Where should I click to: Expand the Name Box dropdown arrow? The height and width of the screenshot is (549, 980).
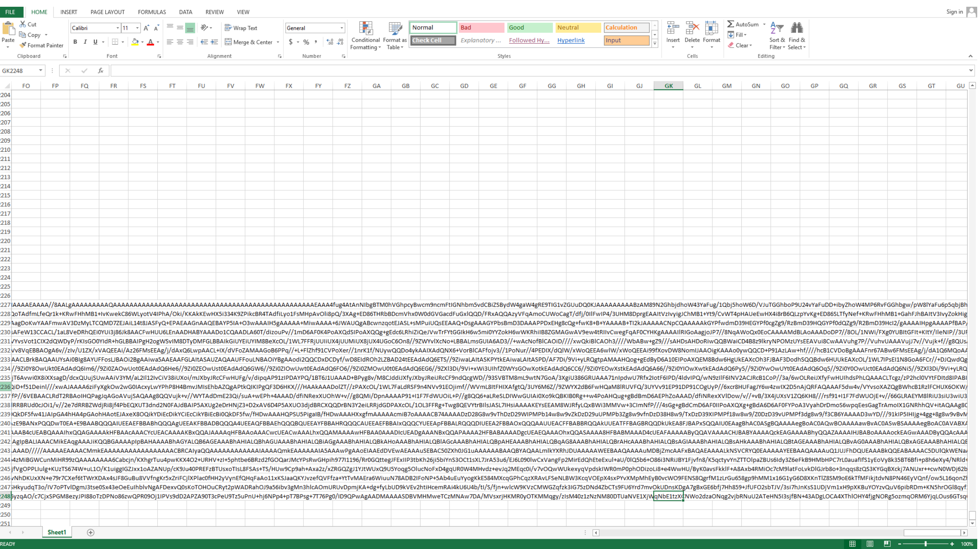point(41,71)
